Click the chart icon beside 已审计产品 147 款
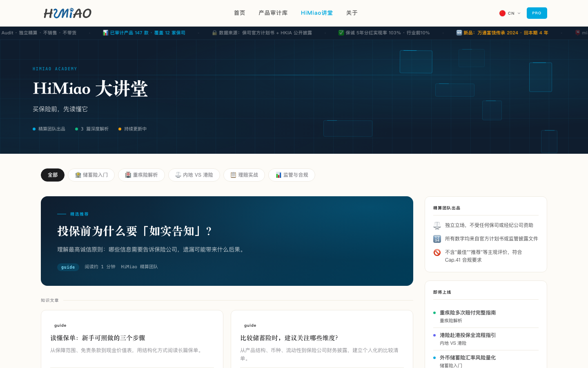The image size is (588, 368). (105, 33)
